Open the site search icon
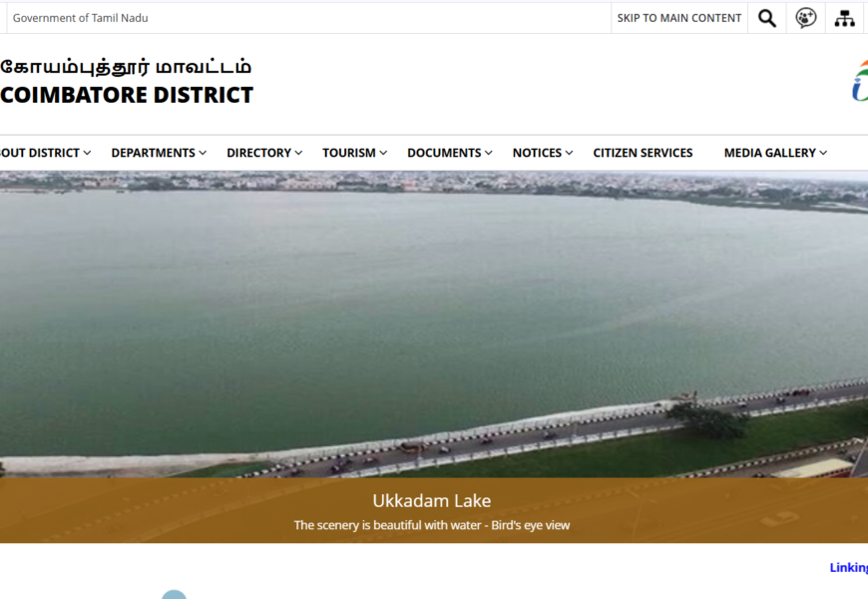Viewport: 868px width, 599px height. (766, 18)
